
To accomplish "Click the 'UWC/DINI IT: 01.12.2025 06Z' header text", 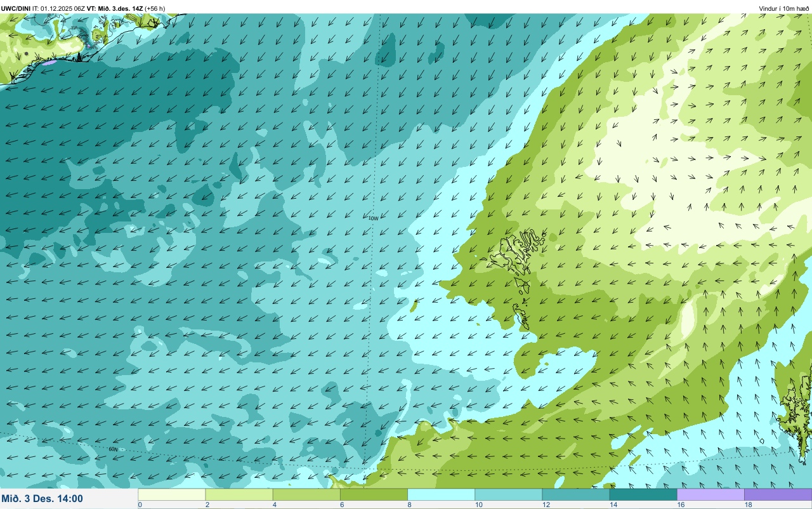I will pyautogui.click(x=43, y=8).
